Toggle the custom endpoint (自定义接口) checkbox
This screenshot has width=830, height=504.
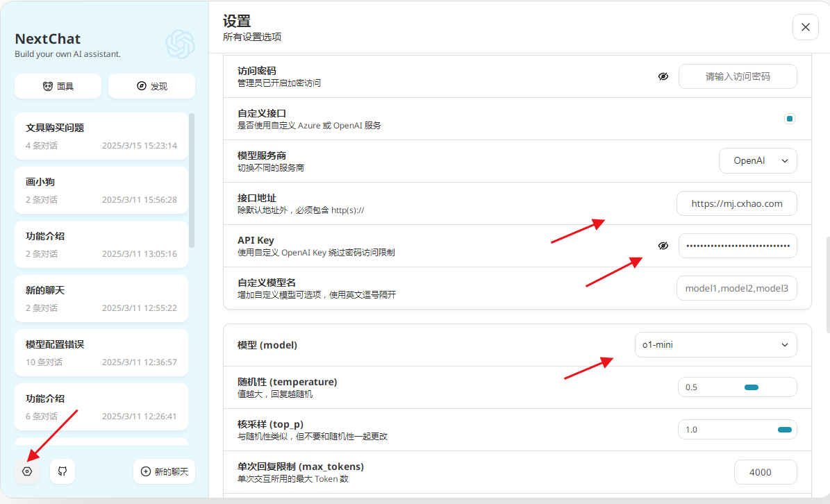790,119
